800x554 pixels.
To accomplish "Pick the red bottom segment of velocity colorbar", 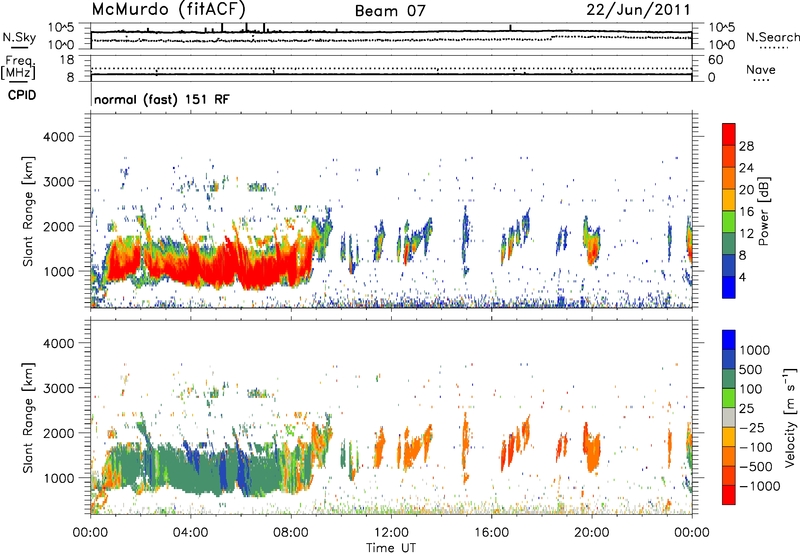I will point(729,495).
